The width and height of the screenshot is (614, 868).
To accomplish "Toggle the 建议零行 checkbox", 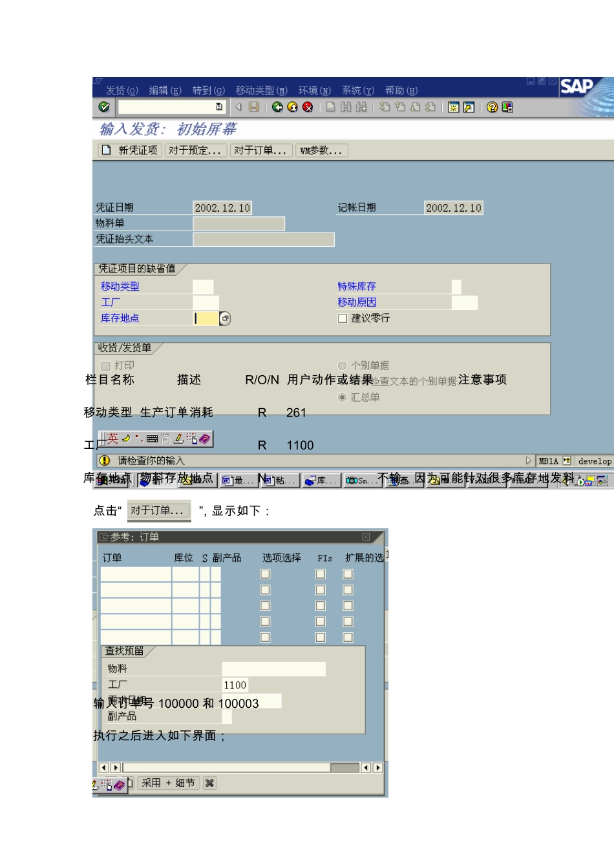I will 343,318.
